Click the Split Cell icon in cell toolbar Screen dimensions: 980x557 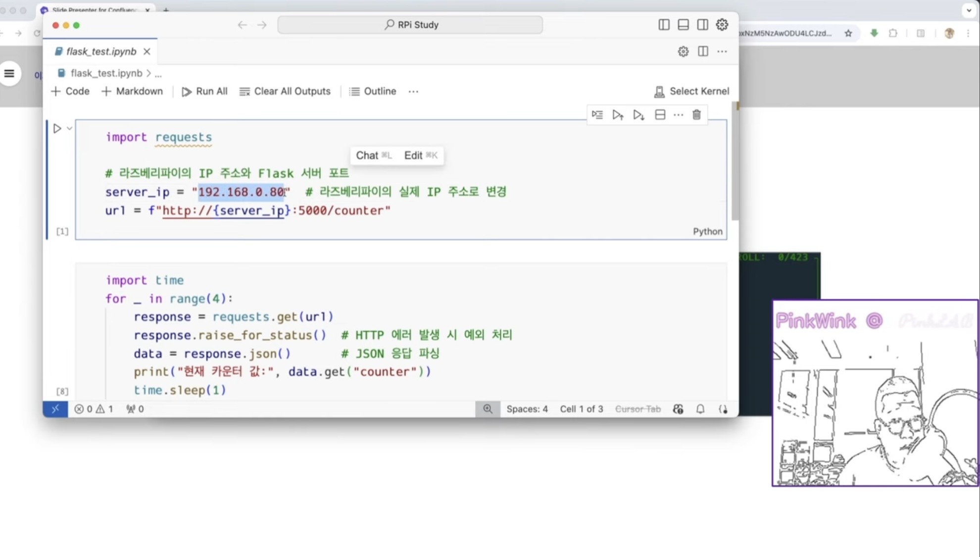pyautogui.click(x=660, y=115)
